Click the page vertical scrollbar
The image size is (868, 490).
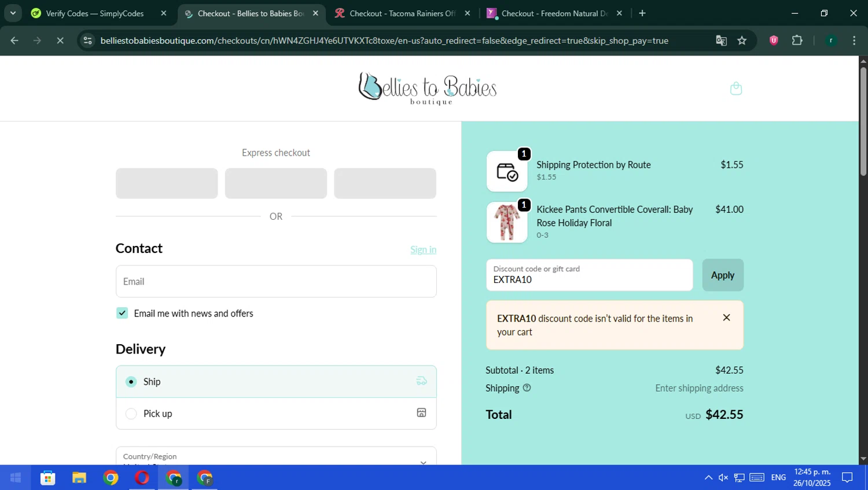863,121
